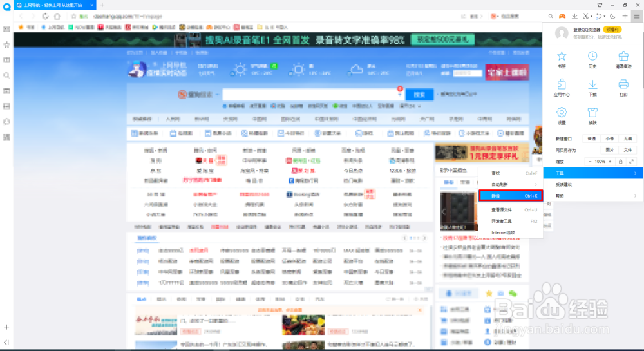Open sidebar mail envelope icon

[6, 29]
